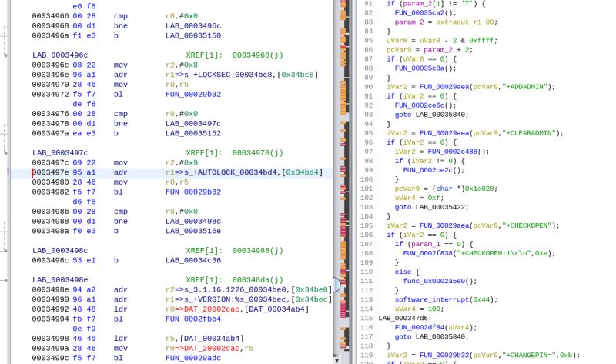Screen dimensions: 616x364
Task: Click FUN_00029aea call on line 90
Action: [x=444, y=87]
